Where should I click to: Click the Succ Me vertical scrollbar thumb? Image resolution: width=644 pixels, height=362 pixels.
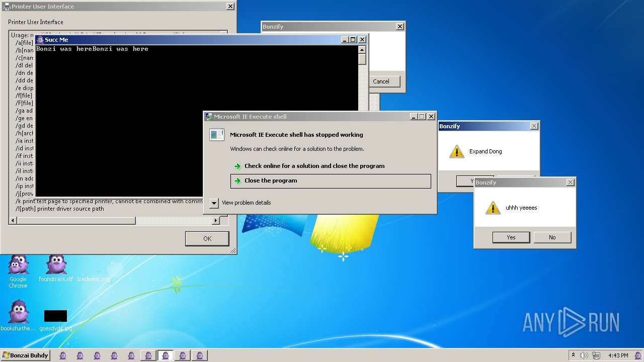pos(362,59)
